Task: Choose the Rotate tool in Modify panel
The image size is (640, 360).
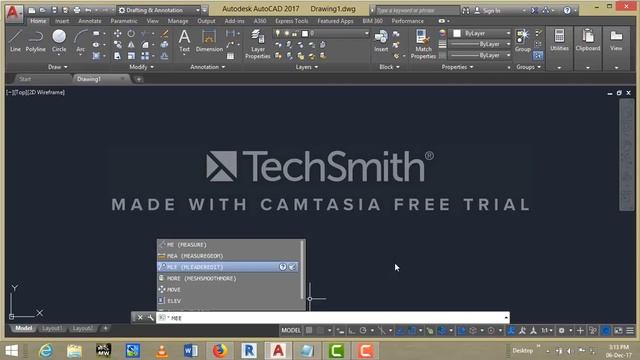Action: 131,33
